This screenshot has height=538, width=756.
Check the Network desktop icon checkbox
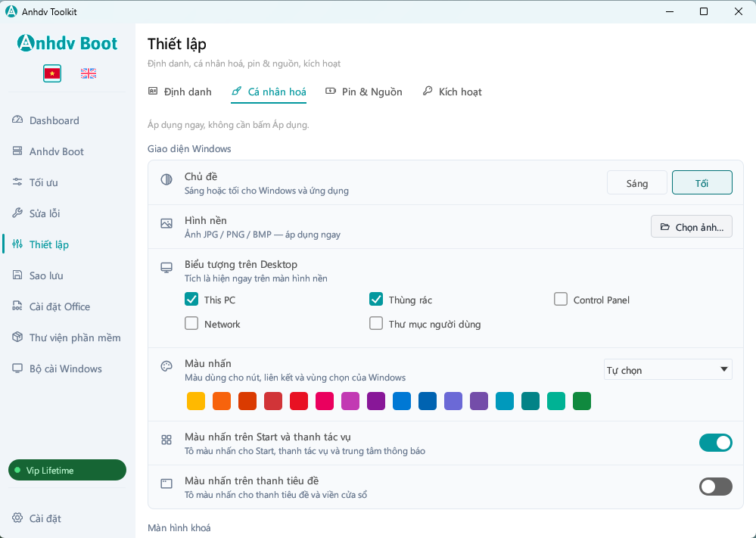coord(191,323)
